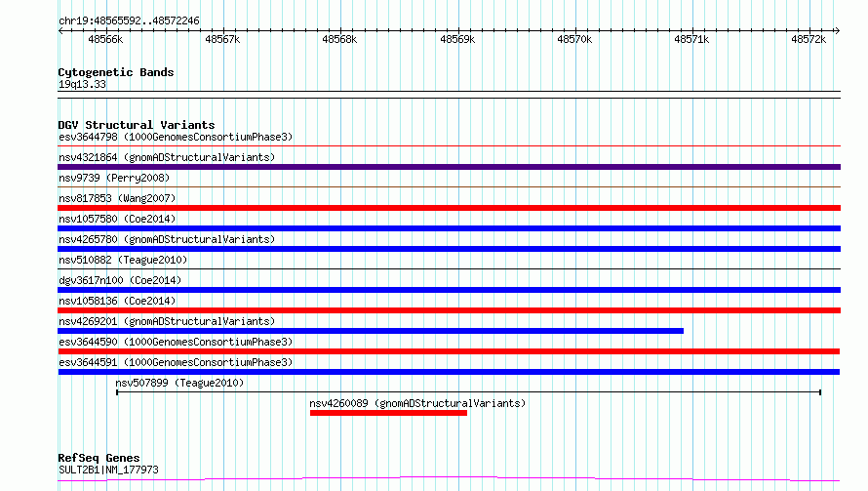Image resolution: width=868 pixels, height=491 pixels.
Task: Select variant label dgv3617n100 (Coe2014)
Action: 120,280
